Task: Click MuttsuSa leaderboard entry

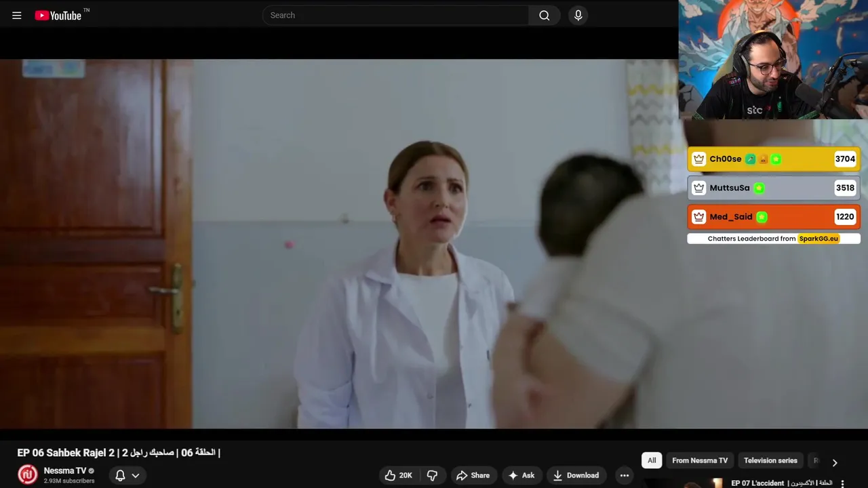Action: (x=774, y=188)
